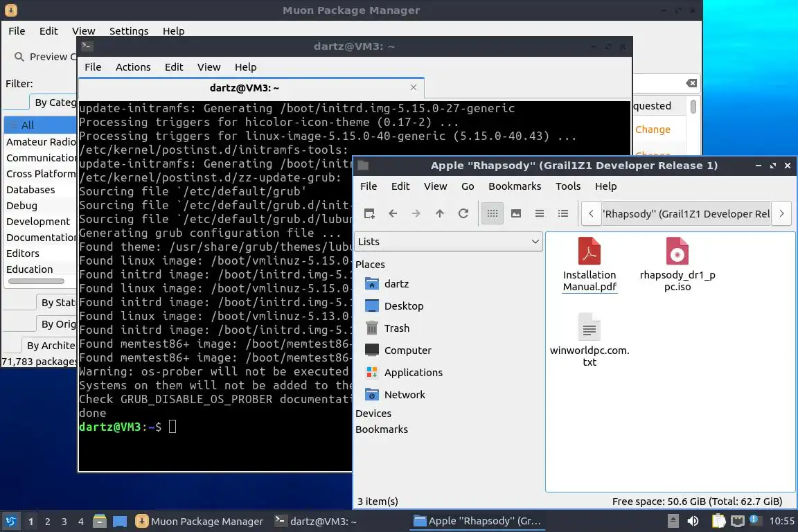This screenshot has width=798, height=532.
Task: Open Help menu in the terminal
Action: pos(245,67)
